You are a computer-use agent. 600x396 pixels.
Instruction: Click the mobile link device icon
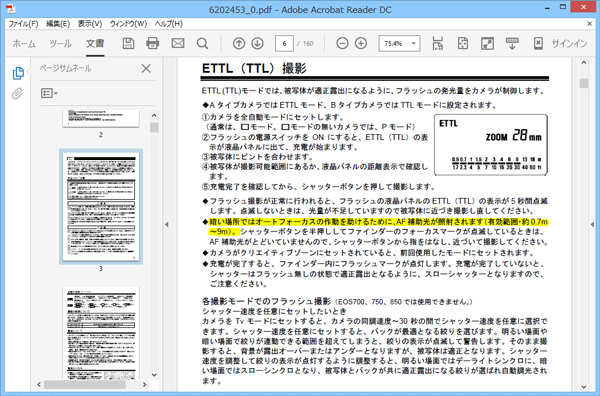(538, 43)
